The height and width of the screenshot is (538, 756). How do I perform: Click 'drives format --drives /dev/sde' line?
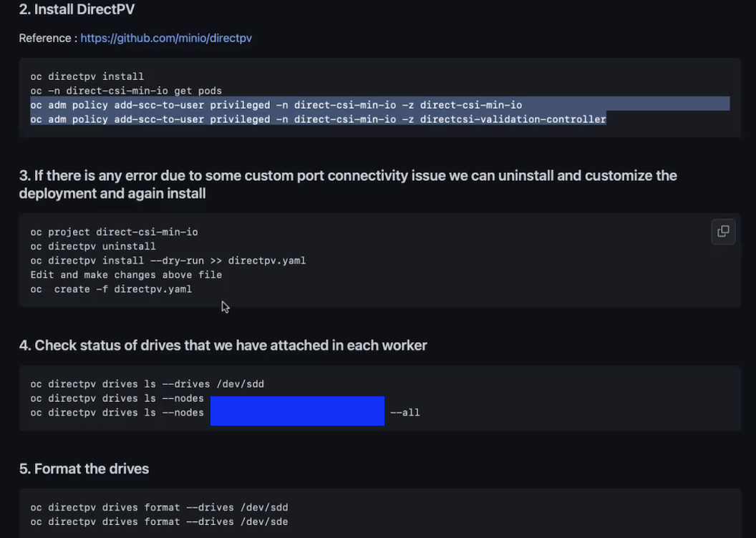point(159,522)
